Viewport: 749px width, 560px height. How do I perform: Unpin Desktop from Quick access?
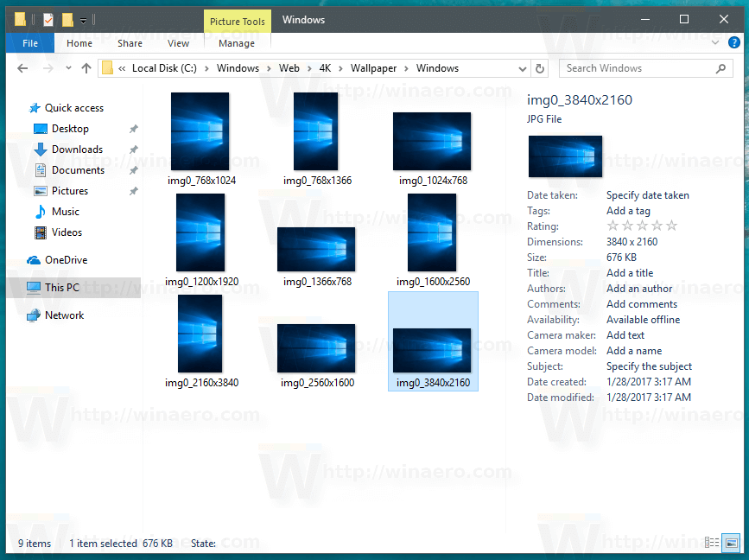coord(133,129)
